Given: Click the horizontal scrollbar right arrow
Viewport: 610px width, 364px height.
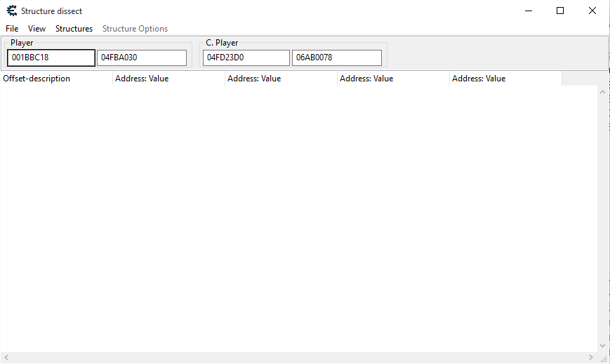Looking at the screenshot, I should point(591,358).
